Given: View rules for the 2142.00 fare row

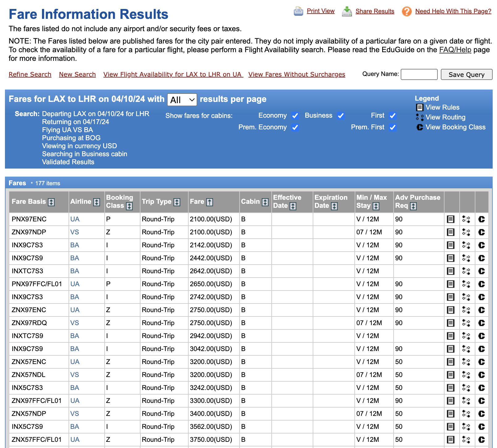Looking at the screenshot, I should click(451, 245).
